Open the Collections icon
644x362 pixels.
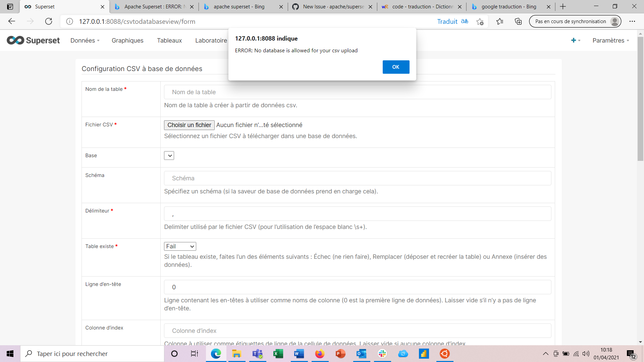[x=518, y=21]
